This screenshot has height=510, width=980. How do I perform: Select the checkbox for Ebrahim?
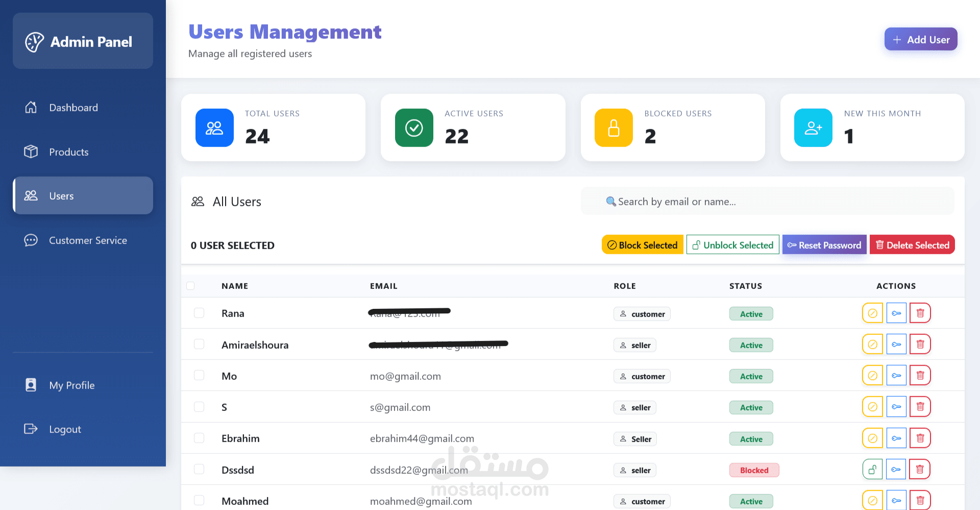tap(199, 438)
